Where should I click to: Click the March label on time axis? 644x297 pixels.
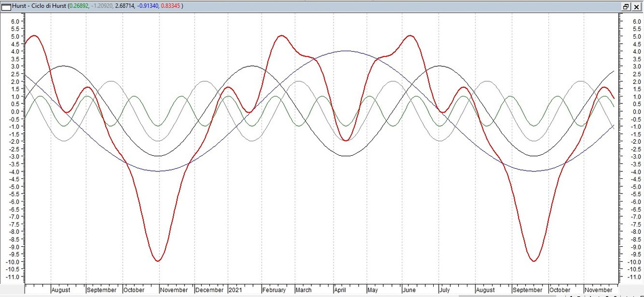(303, 290)
